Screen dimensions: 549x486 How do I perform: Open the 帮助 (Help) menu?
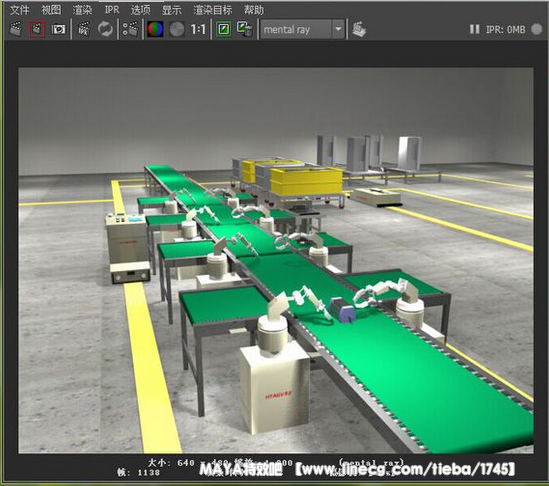pyautogui.click(x=253, y=10)
